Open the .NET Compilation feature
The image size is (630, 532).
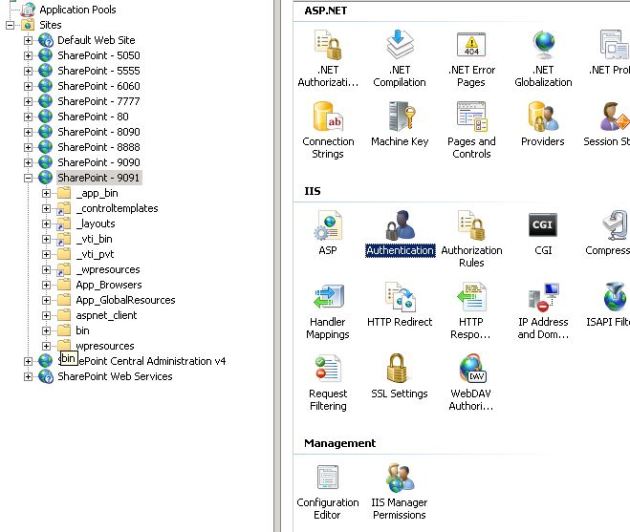coord(399,58)
